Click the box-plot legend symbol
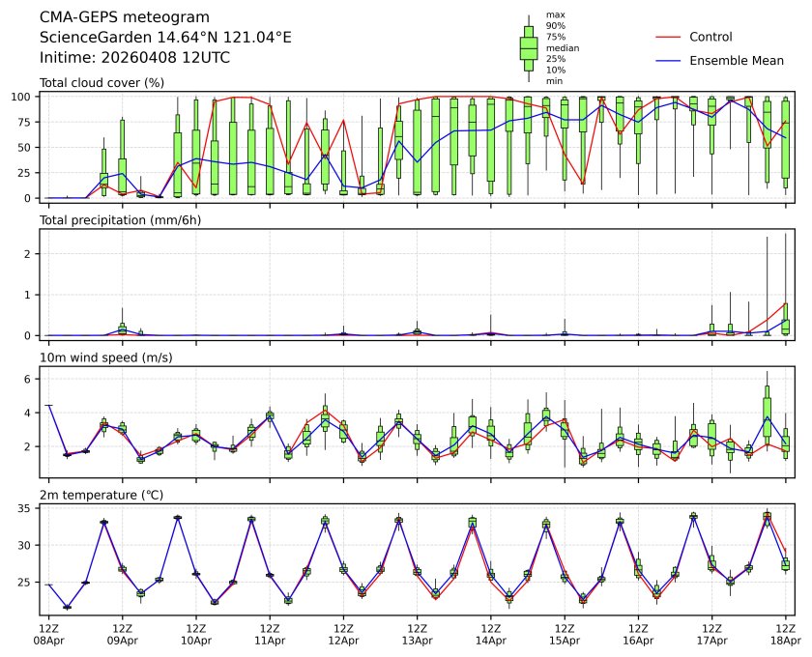The image size is (812, 657). pos(529,48)
